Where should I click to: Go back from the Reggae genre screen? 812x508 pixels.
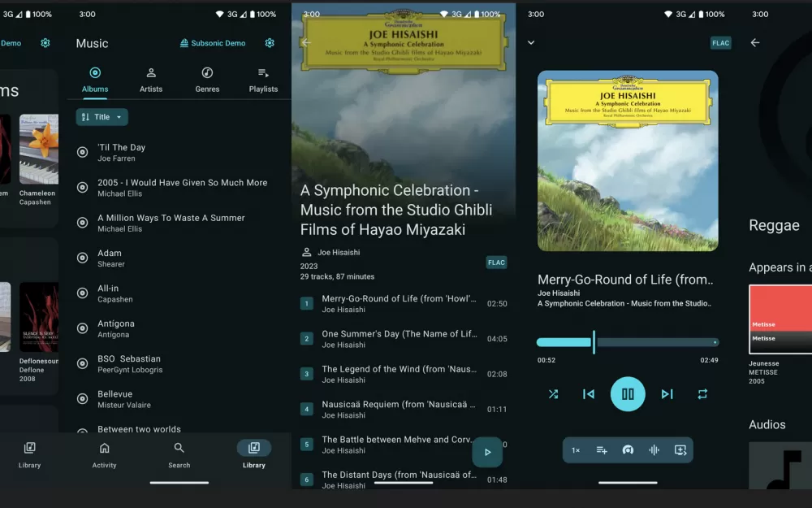(755, 42)
